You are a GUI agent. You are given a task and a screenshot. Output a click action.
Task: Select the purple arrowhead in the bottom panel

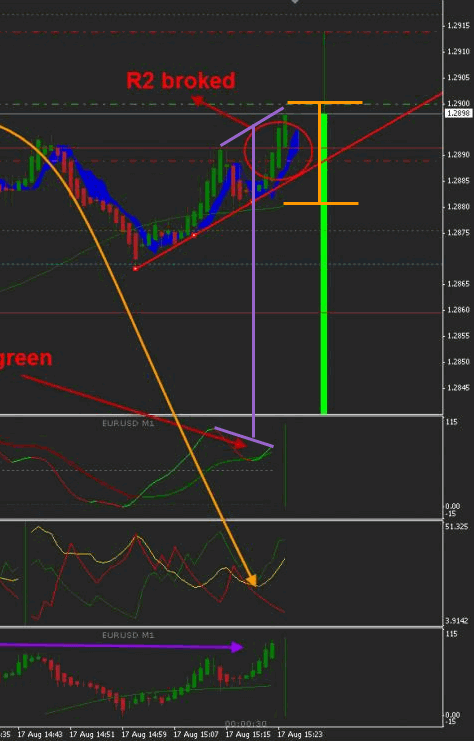click(237, 647)
